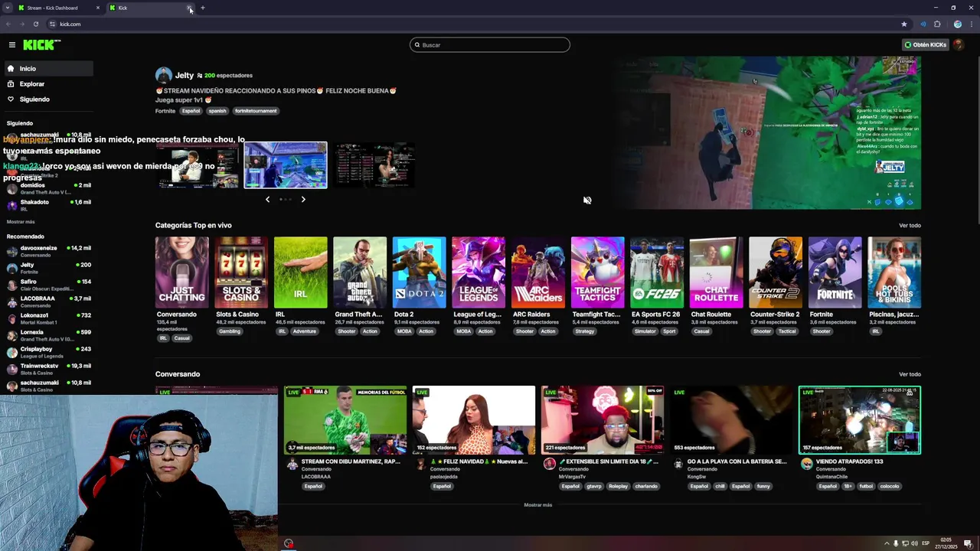Viewport: 980px width, 551px height.
Task: Open the League of Legends category card
Action: pos(479,272)
